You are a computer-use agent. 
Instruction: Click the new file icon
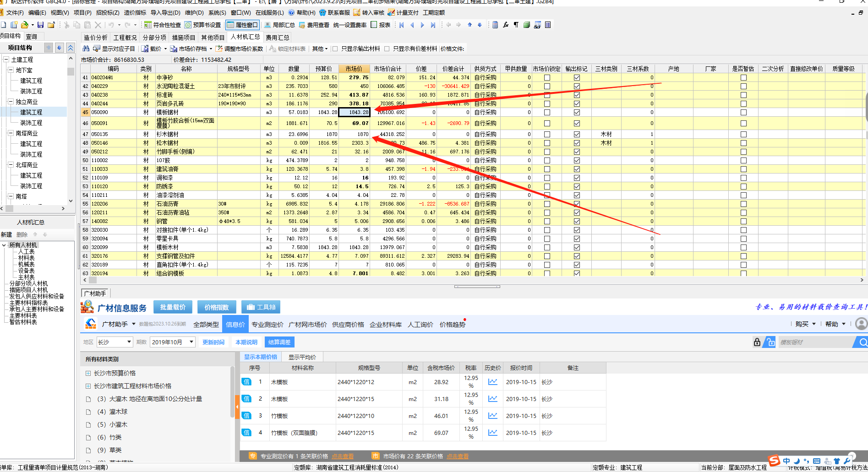(x=3, y=25)
